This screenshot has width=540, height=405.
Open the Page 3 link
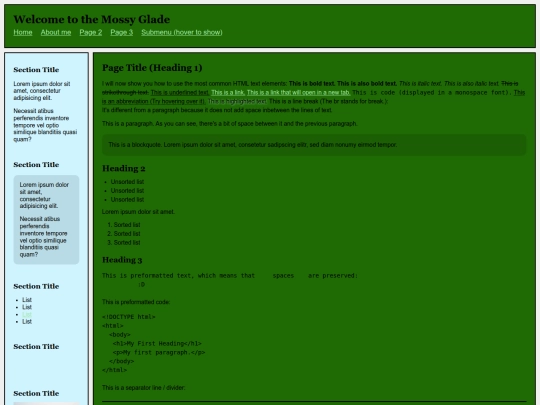122,32
